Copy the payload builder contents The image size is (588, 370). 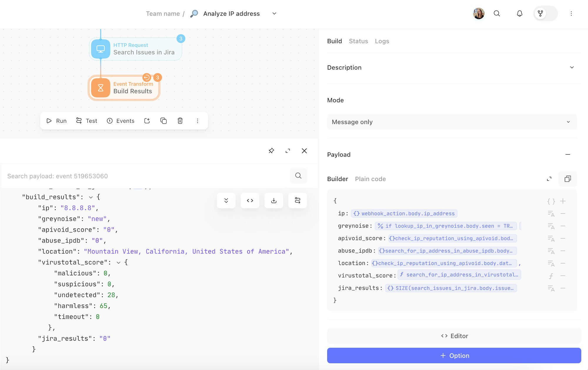coord(568,179)
